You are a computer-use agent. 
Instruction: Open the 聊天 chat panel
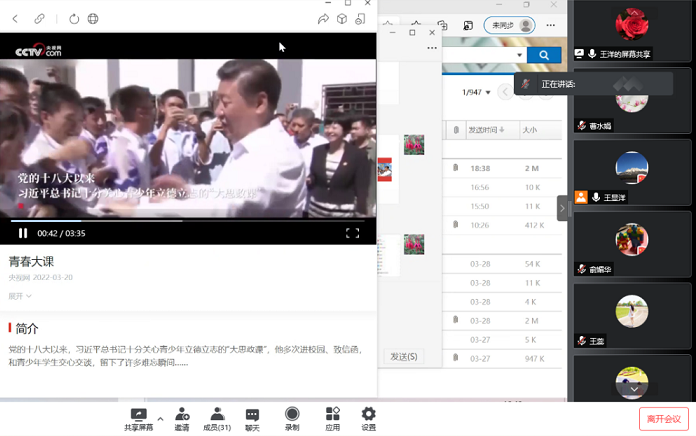click(252, 420)
